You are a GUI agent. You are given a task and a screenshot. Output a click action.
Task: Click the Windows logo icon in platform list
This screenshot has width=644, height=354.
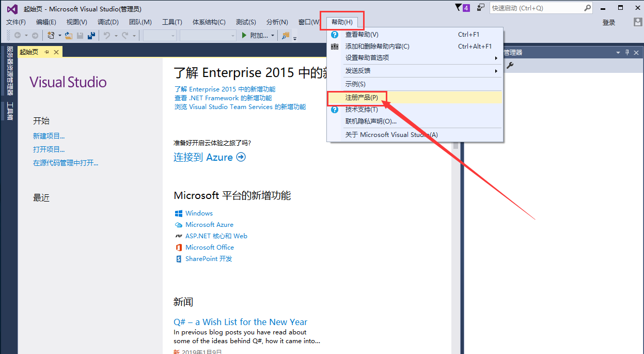179,213
